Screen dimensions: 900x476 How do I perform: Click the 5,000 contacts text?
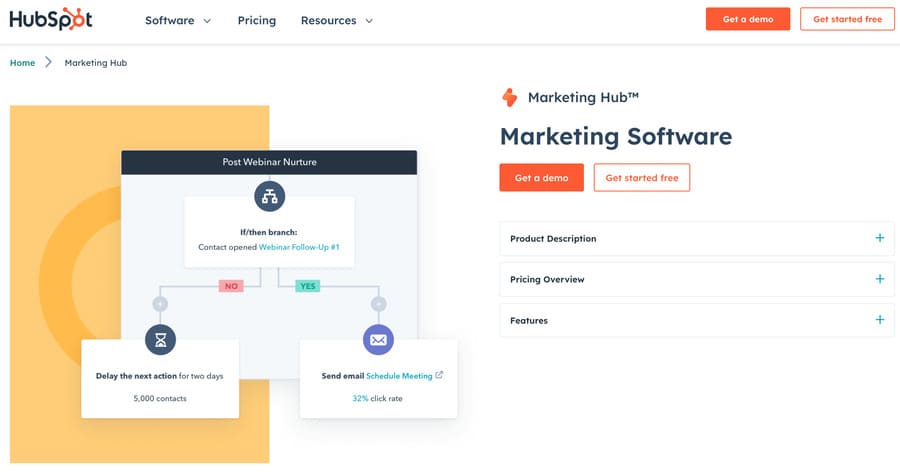[160, 398]
